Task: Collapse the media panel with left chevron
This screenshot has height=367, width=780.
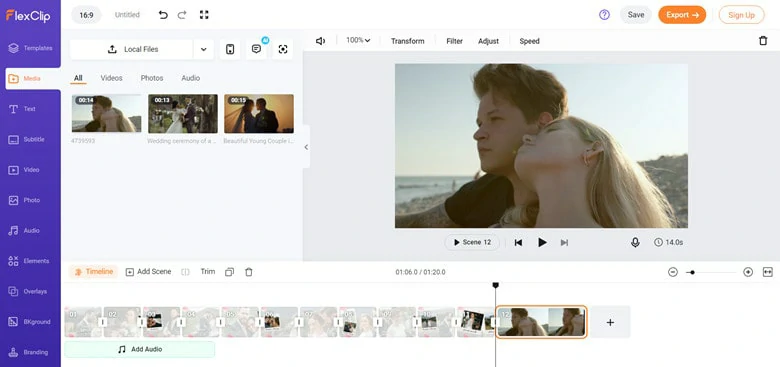Action: [306, 147]
